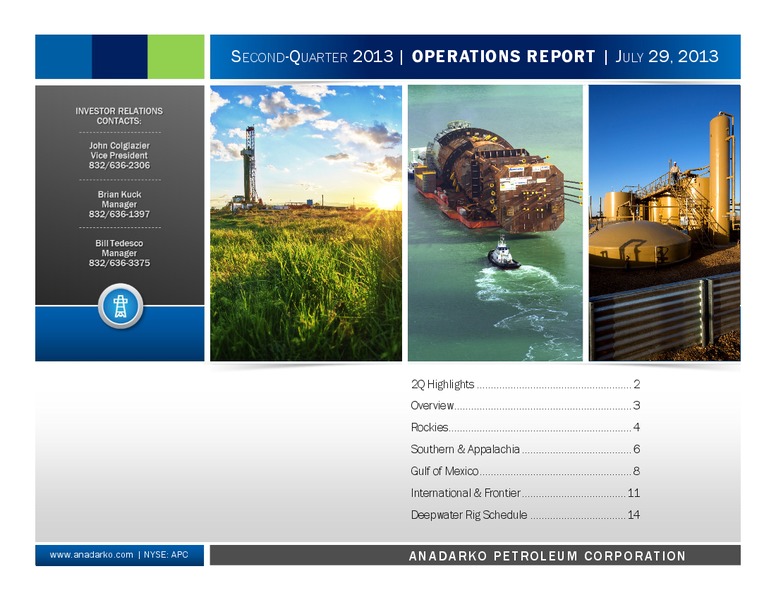The width and height of the screenshot is (776, 600).
Task: Click the dark navy header square
Action: point(120,56)
